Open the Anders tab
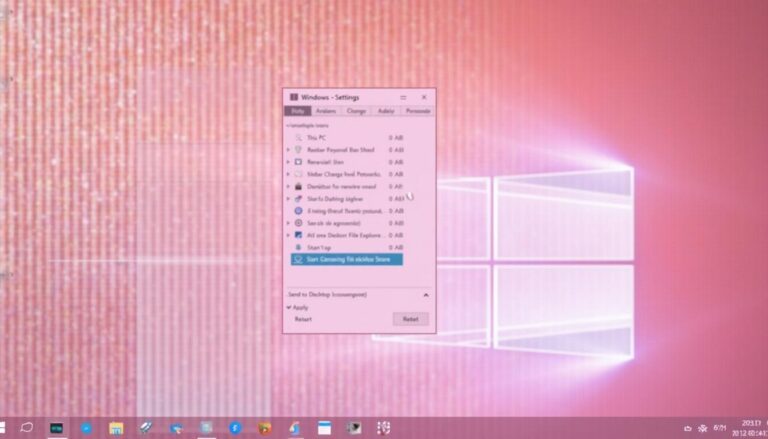The width and height of the screenshot is (768, 439). [327, 111]
